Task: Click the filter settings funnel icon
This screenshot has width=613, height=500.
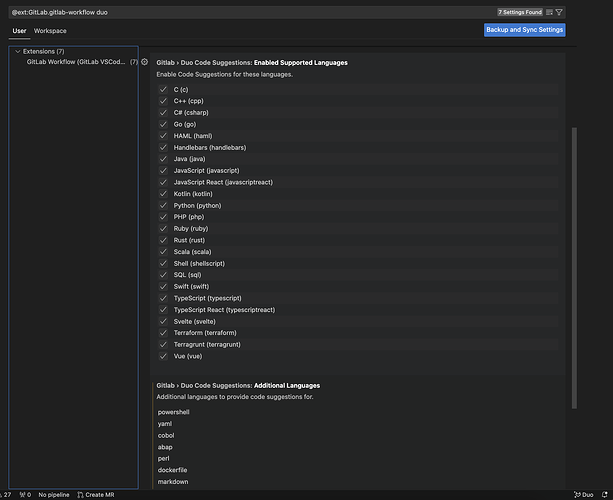Action: point(559,12)
